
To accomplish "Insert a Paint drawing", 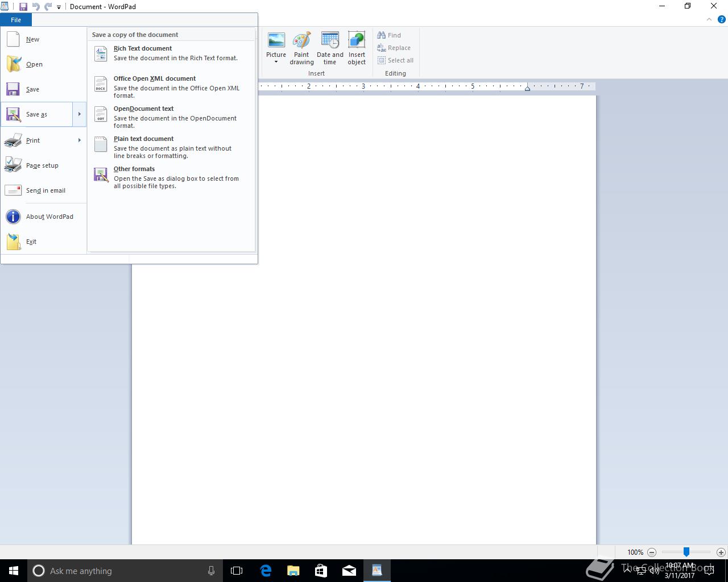I will [301, 48].
